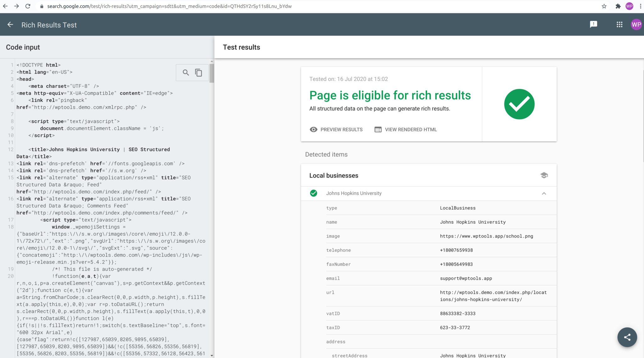Click inside the browser address bar
This screenshot has width=644, height=358.
(189, 6)
